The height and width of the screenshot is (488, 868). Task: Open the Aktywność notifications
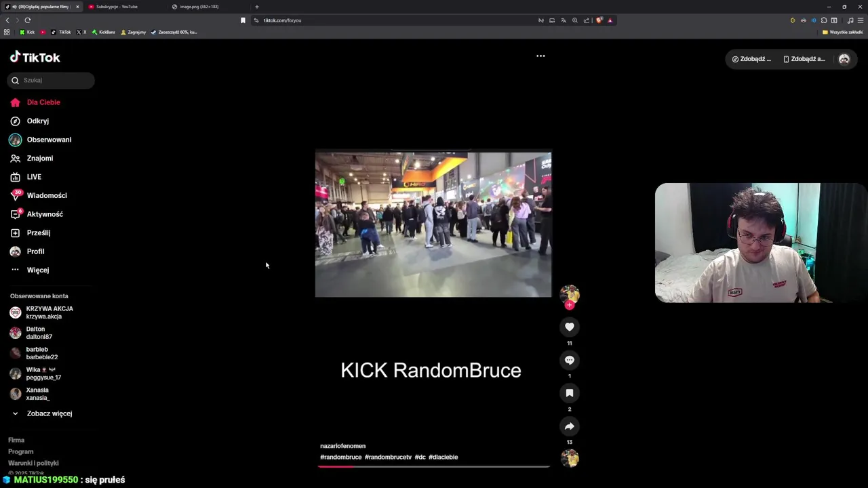36,214
